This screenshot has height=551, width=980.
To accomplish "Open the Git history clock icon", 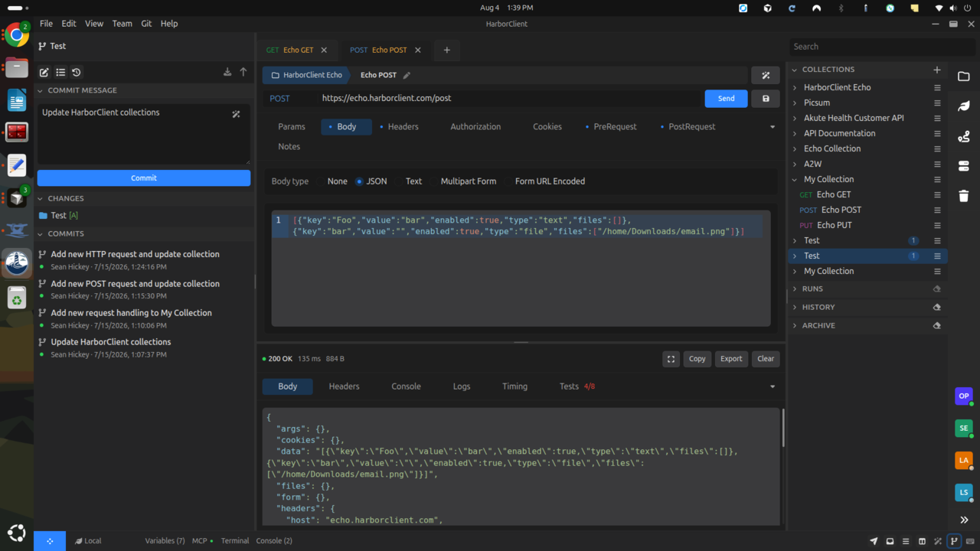I will [77, 73].
